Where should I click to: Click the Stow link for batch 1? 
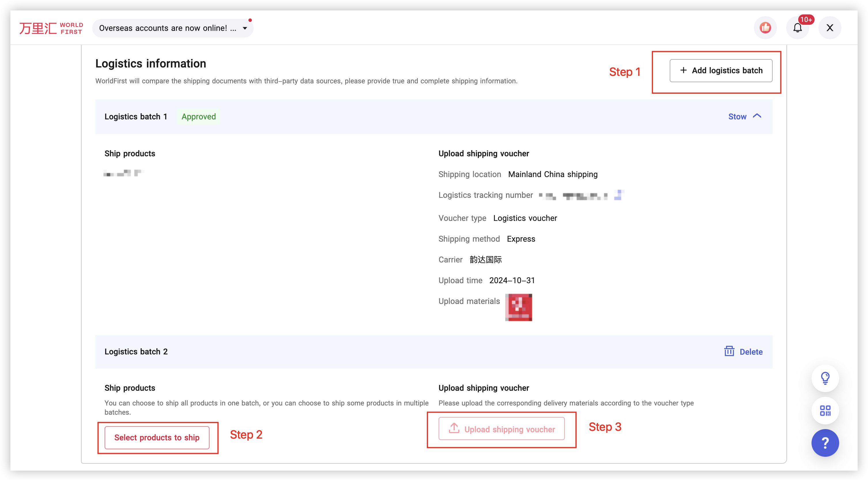coord(737,117)
